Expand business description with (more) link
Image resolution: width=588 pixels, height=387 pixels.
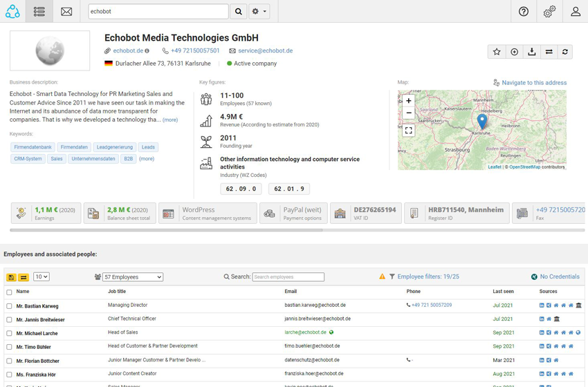(x=170, y=120)
